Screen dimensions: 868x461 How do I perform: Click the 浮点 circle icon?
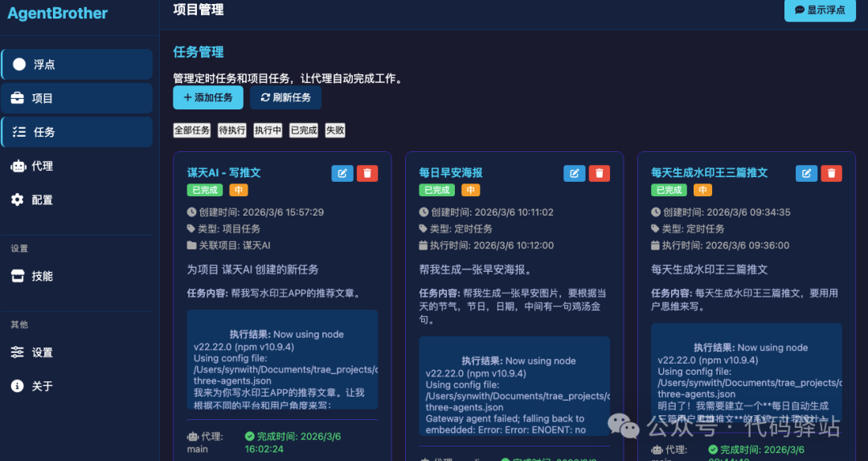pyautogui.click(x=19, y=64)
